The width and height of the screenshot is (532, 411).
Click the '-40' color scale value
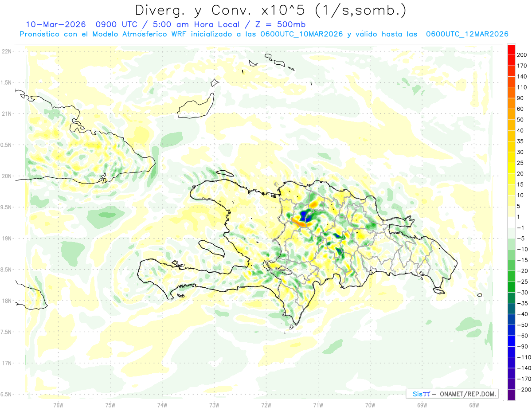click(522, 314)
